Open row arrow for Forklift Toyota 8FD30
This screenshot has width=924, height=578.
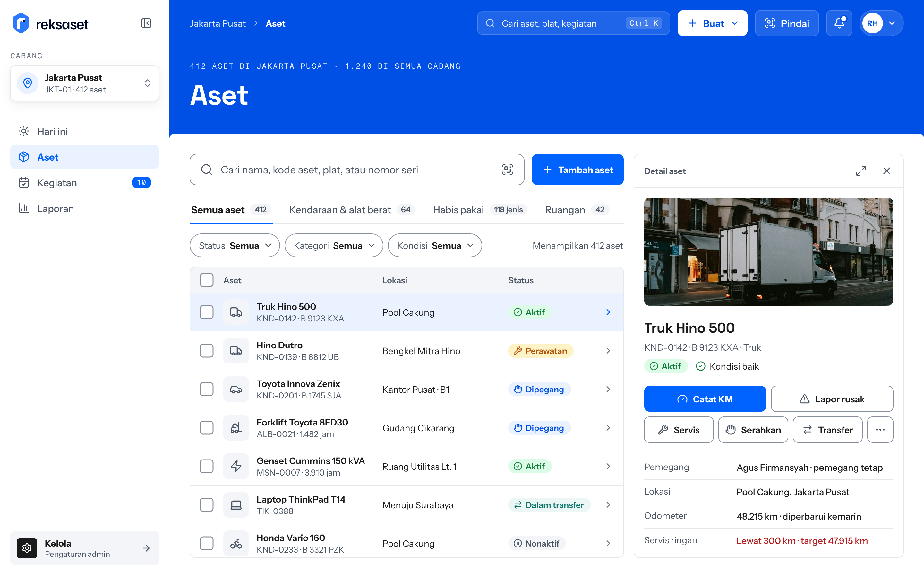coord(608,428)
